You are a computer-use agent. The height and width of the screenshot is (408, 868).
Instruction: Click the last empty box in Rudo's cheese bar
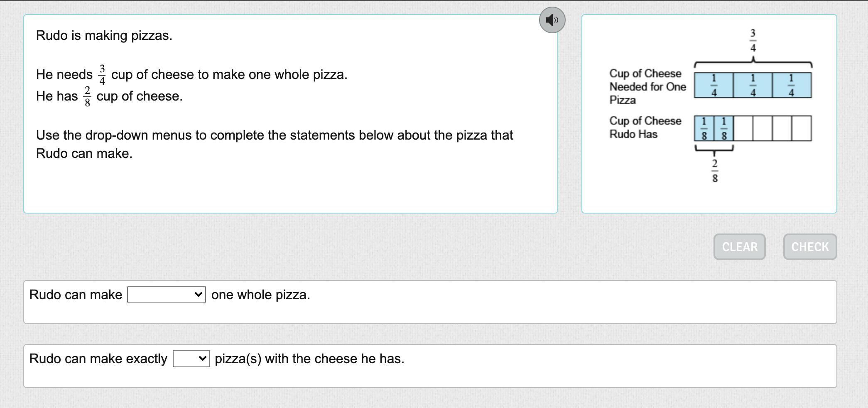point(801,128)
